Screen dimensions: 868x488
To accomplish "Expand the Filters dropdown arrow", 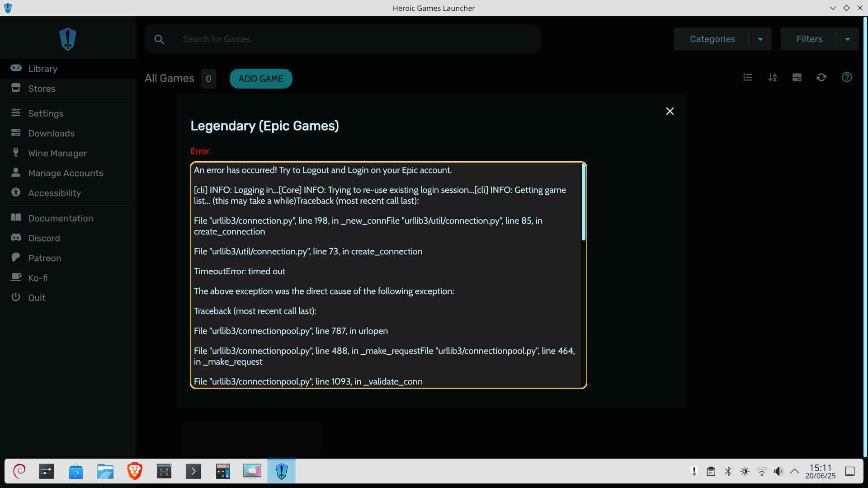I will 848,39.
